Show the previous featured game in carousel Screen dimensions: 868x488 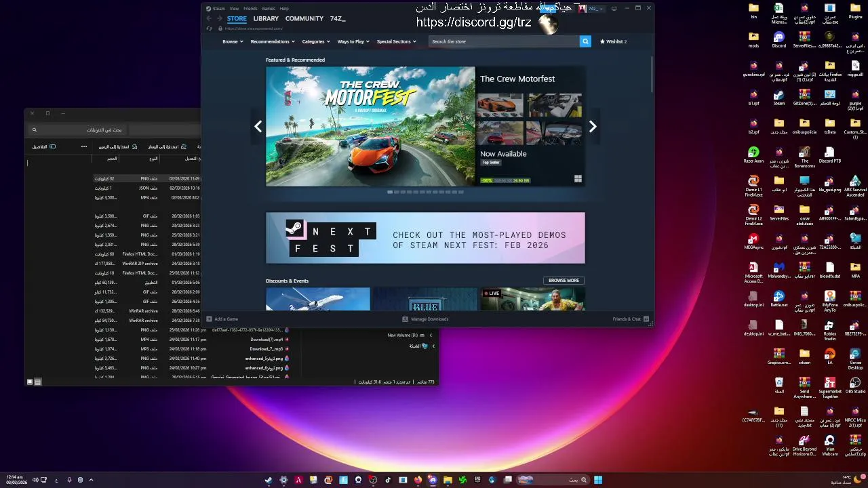[258, 127]
